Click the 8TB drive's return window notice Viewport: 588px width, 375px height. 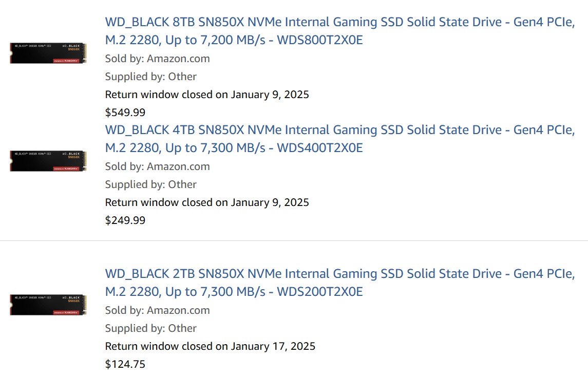pos(206,95)
